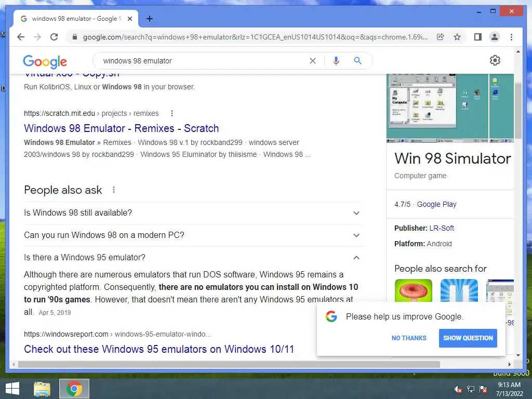The height and width of the screenshot is (399, 532).
Task: Open Windows 98 Emulator - Remixes - Scratch
Action: [x=121, y=128]
